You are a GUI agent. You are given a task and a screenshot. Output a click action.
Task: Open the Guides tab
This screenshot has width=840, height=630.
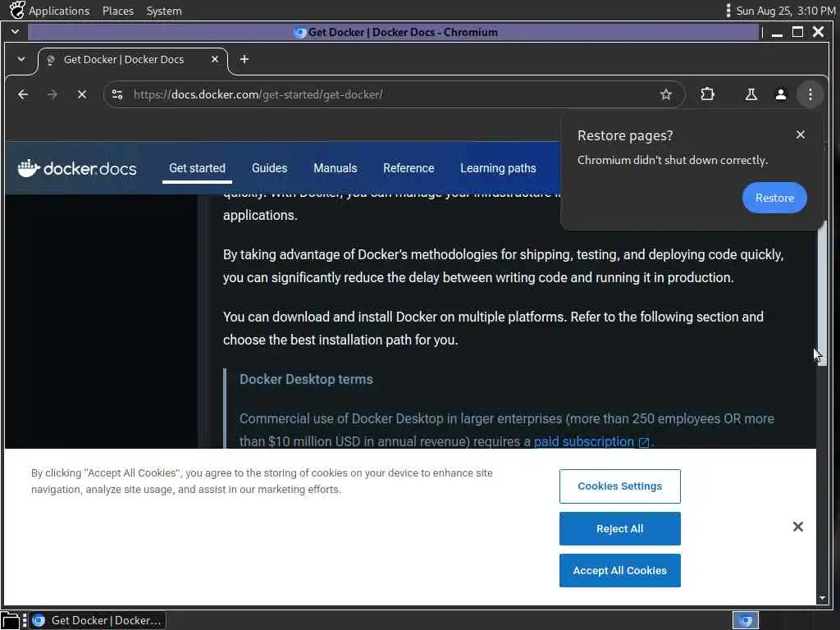(x=269, y=168)
